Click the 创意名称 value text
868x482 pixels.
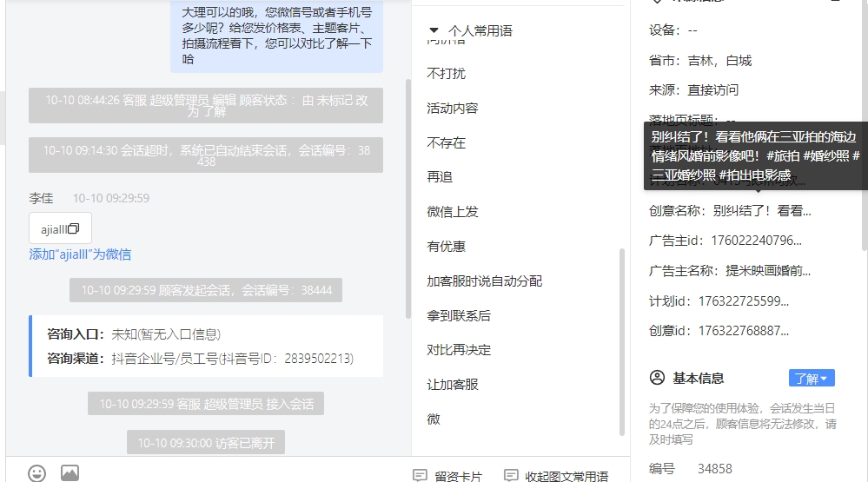click(762, 211)
